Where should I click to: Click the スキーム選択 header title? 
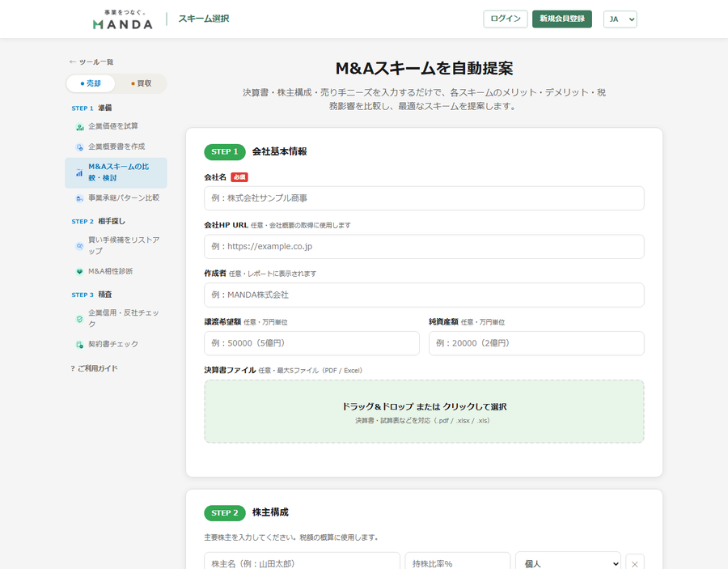pos(204,19)
